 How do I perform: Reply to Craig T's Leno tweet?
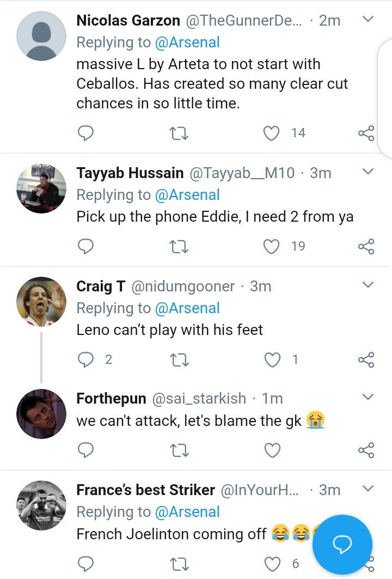click(x=86, y=359)
